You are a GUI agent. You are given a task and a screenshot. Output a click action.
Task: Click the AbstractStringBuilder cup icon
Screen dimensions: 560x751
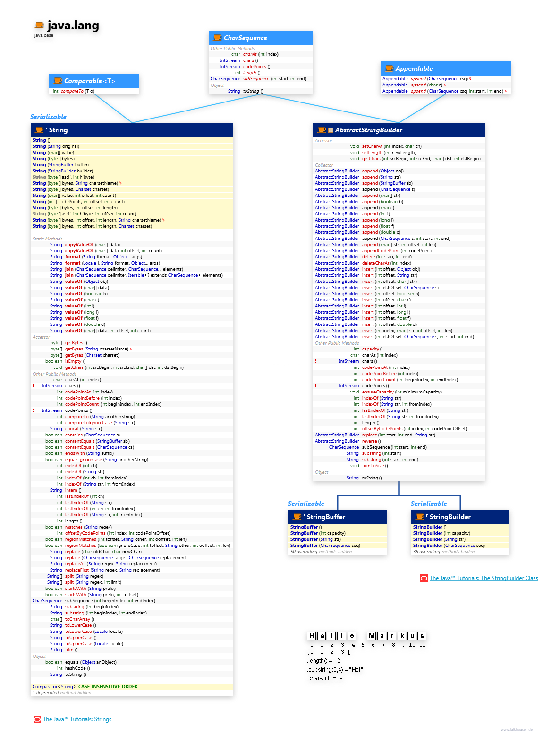(x=322, y=130)
